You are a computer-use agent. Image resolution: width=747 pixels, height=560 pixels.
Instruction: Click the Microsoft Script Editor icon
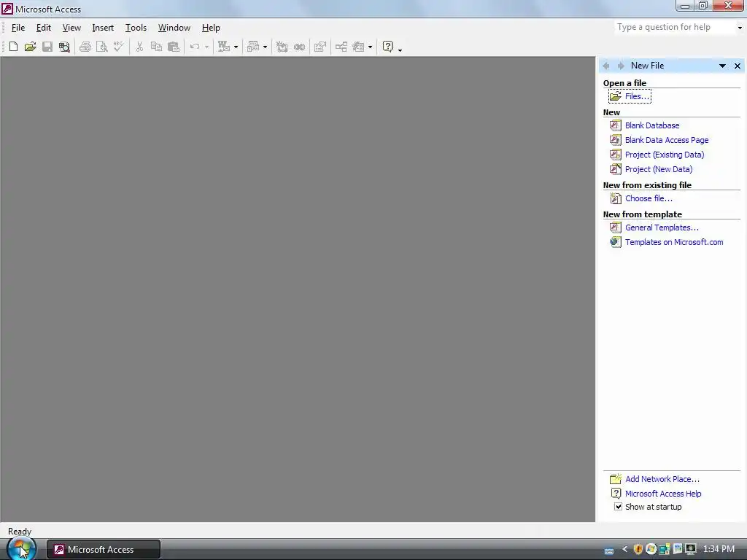tap(299, 47)
